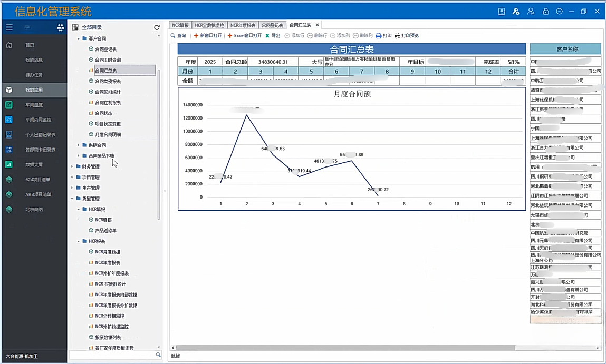Collapse the 客户合同 folder
Screen dimensions: 606x364
click(79, 39)
